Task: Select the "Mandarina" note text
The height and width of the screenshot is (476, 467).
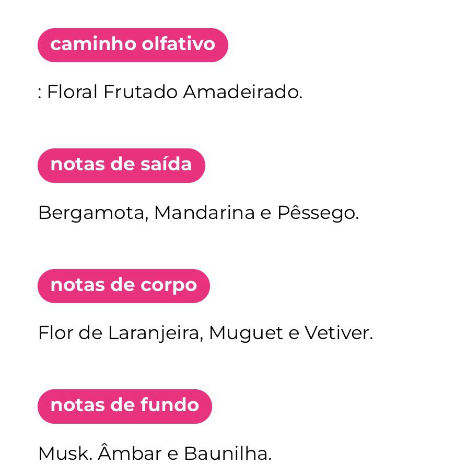Action: [204, 213]
